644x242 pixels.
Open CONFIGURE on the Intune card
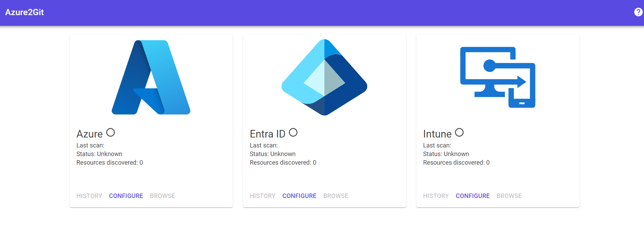[x=473, y=196]
